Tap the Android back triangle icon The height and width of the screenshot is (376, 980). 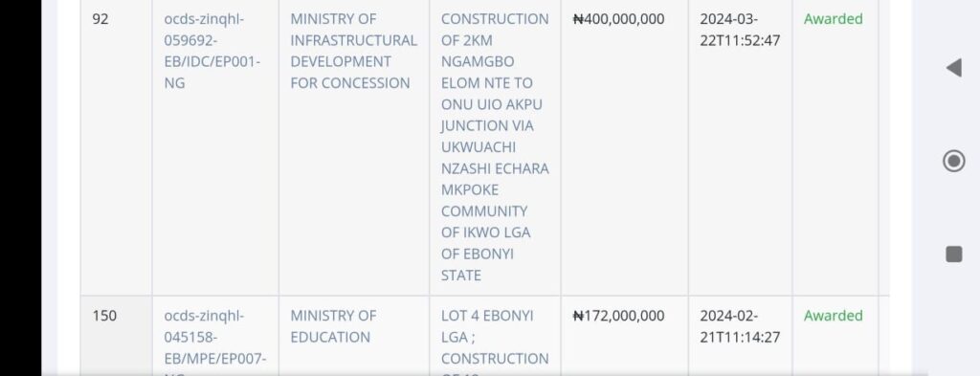[954, 68]
